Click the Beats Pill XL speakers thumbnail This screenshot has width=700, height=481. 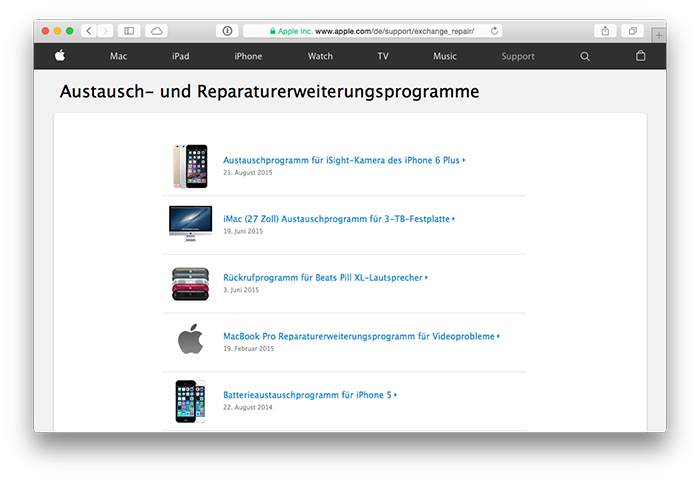[x=191, y=284]
